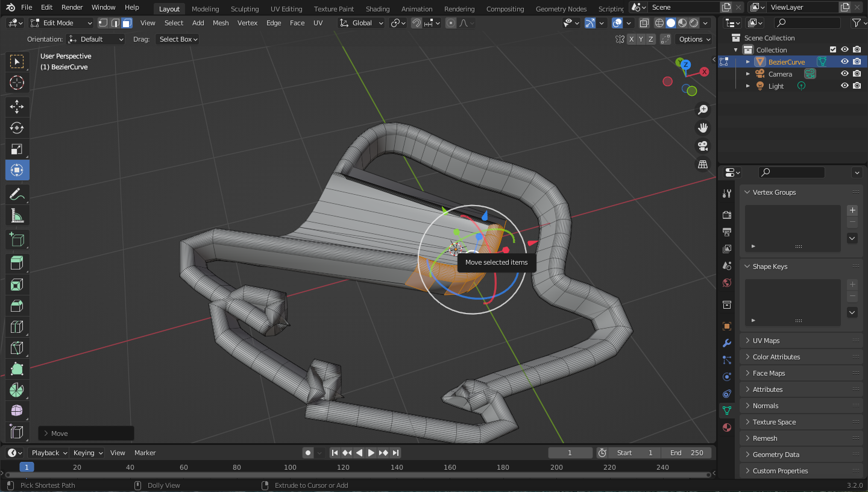The height and width of the screenshot is (492, 868).
Task: Select the Poly Build tool
Action: click(x=17, y=369)
